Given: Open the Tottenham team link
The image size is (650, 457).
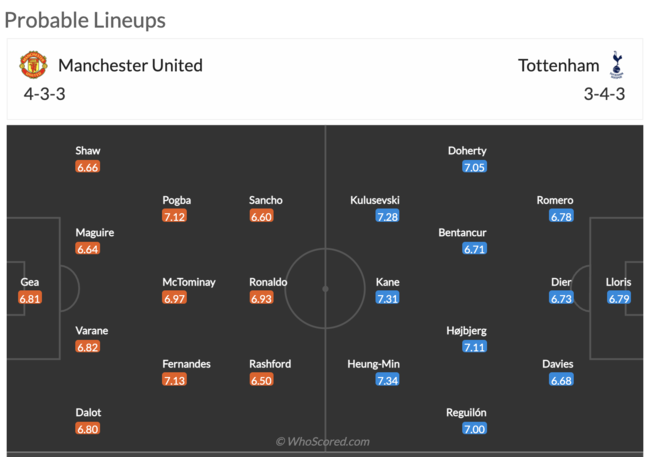Looking at the screenshot, I should 558,66.
